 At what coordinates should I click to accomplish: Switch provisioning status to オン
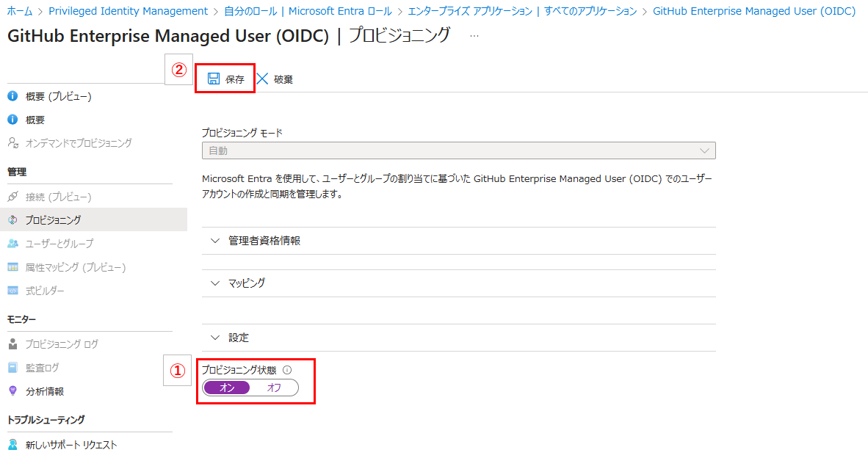227,388
